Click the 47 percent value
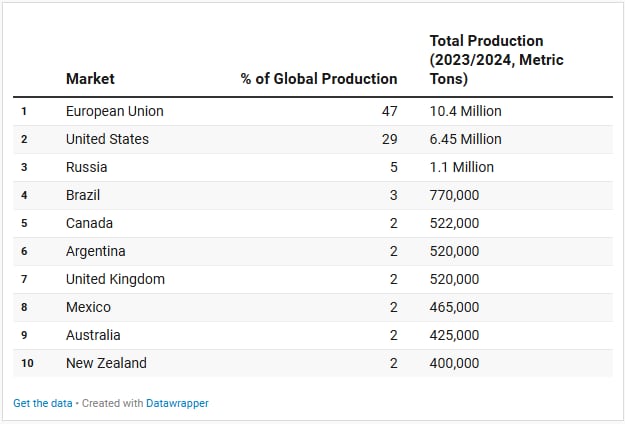Image resolution: width=625 pixels, height=424 pixels. pyautogui.click(x=389, y=111)
